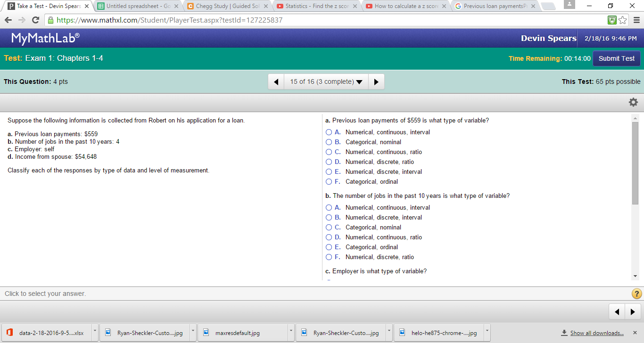This screenshot has width=644, height=343.
Task: Click the bottom-right next arrow button
Action: 633,311
